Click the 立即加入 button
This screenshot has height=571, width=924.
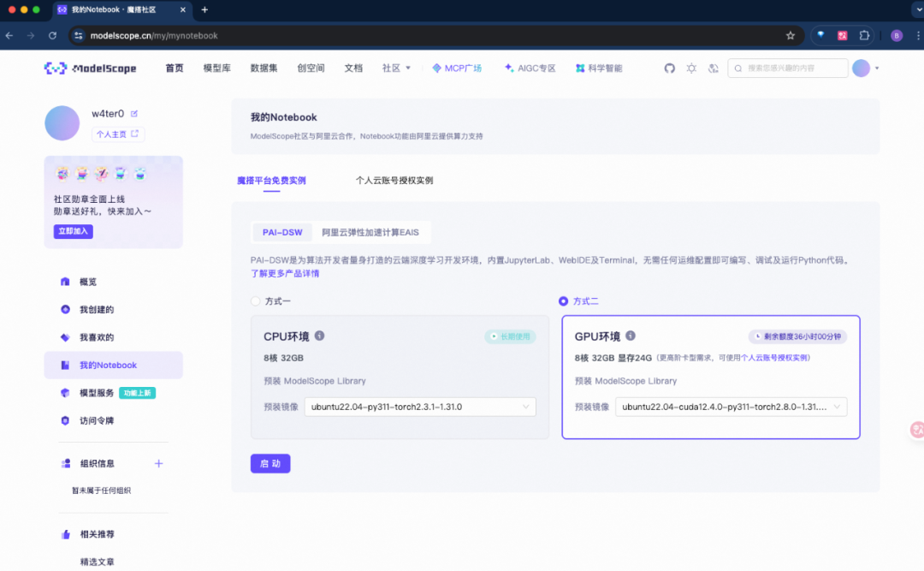(x=73, y=231)
